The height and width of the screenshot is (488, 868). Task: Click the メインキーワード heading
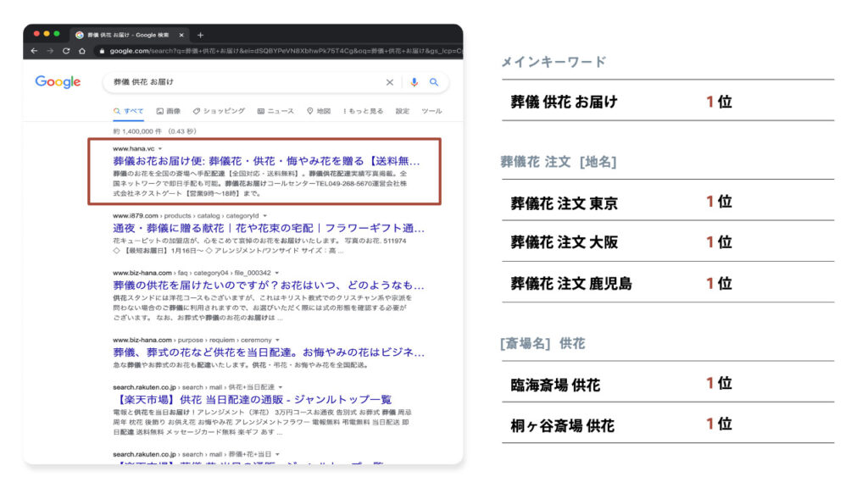click(x=554, y=62)
